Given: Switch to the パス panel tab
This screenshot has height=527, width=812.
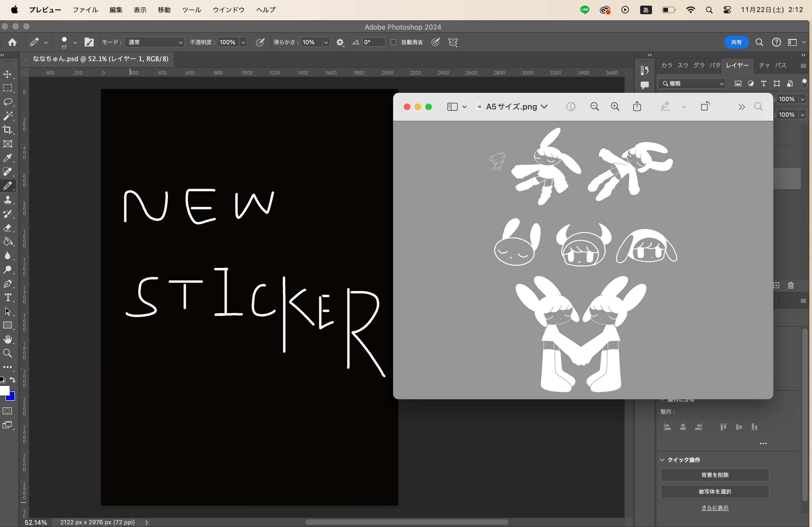Looking at the screenshot, I should pos(780,65).
